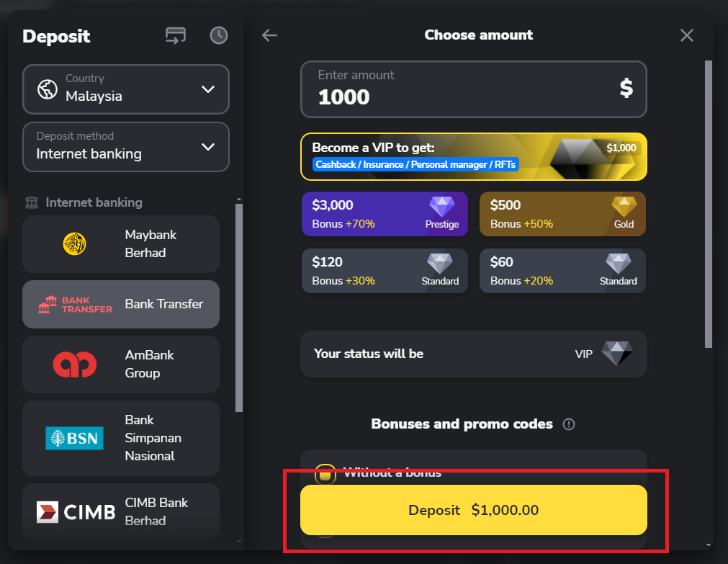Click the deposit history clock icon
The height and width of the screenshot is (564, 728).
(219, 35)
